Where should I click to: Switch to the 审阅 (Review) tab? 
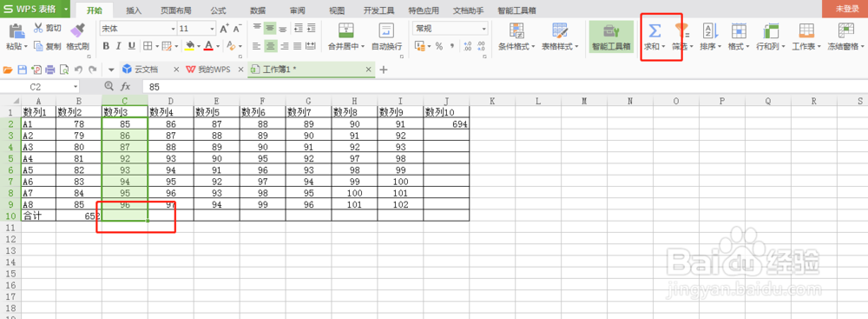(297, 10)
